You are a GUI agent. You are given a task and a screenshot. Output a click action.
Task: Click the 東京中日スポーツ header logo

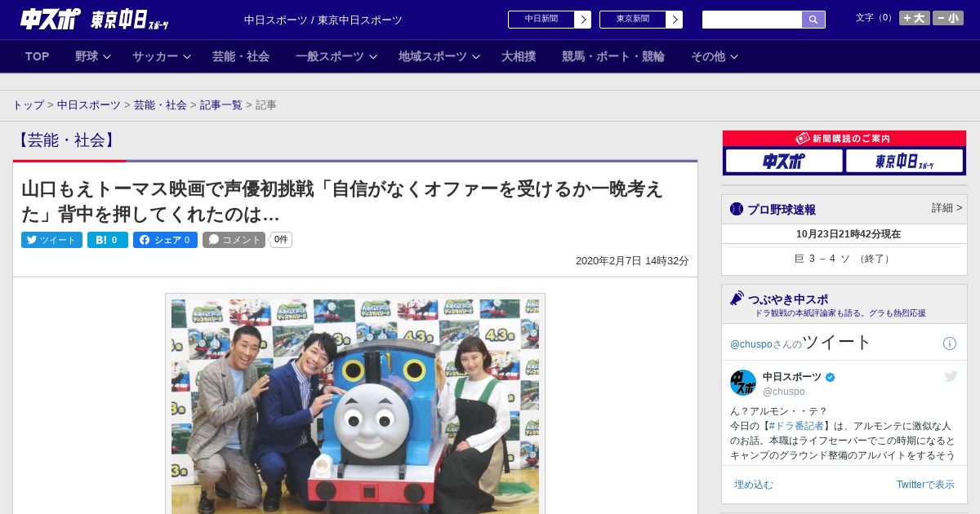130,20
